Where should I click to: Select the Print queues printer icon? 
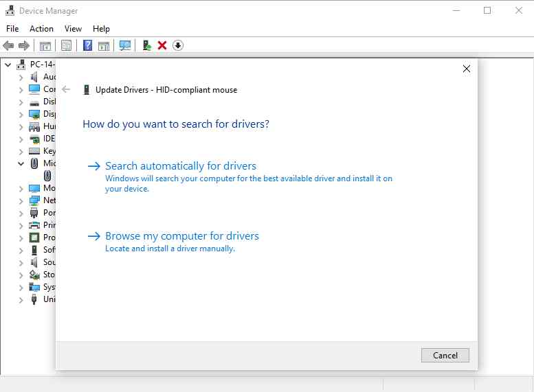[34, 225]
